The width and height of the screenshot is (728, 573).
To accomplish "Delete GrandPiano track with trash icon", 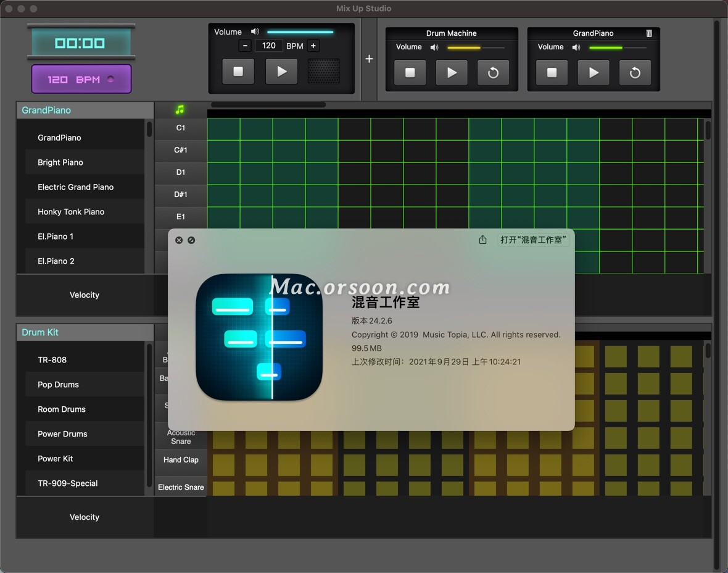I will coord(649,33).
